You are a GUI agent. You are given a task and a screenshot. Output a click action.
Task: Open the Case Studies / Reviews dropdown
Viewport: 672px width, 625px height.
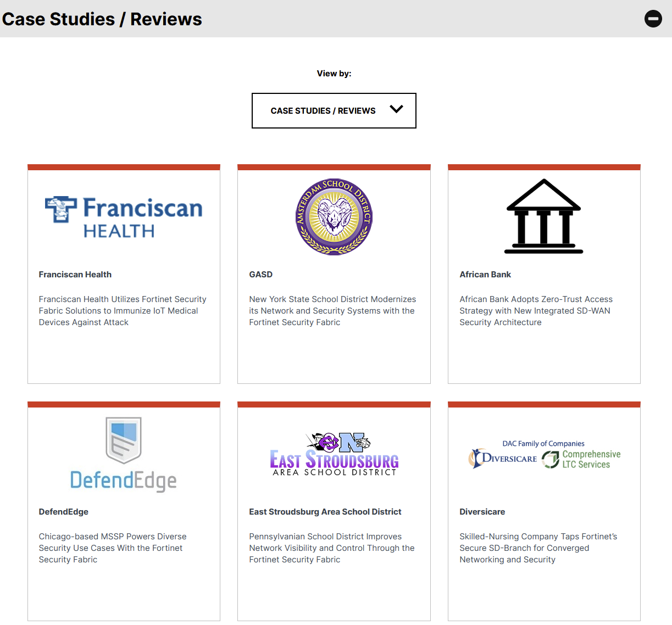(x=323, y=110)
